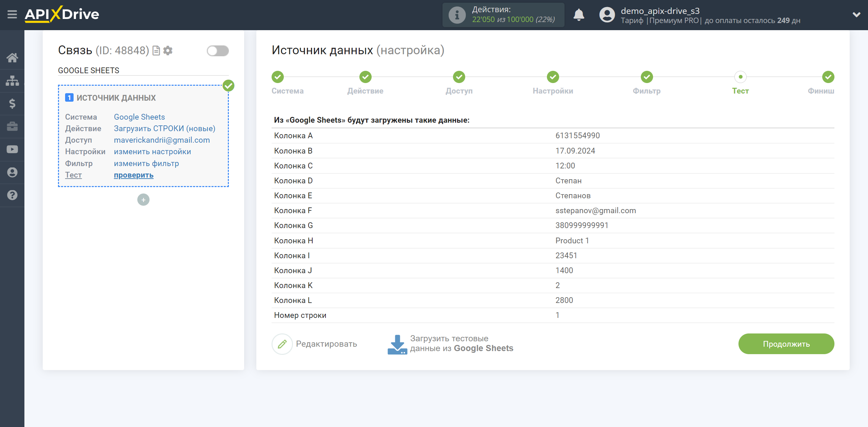868x427 pixels.
Task: Select the Колонка A value 6131554990
Action: [x=577, y=136]
